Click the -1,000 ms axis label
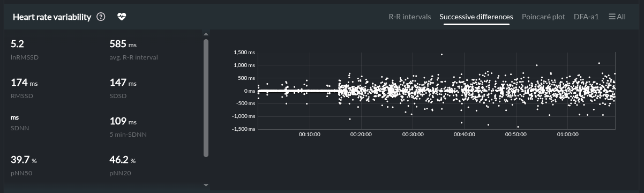The image size is (644, 193). (x=244, y=116)
